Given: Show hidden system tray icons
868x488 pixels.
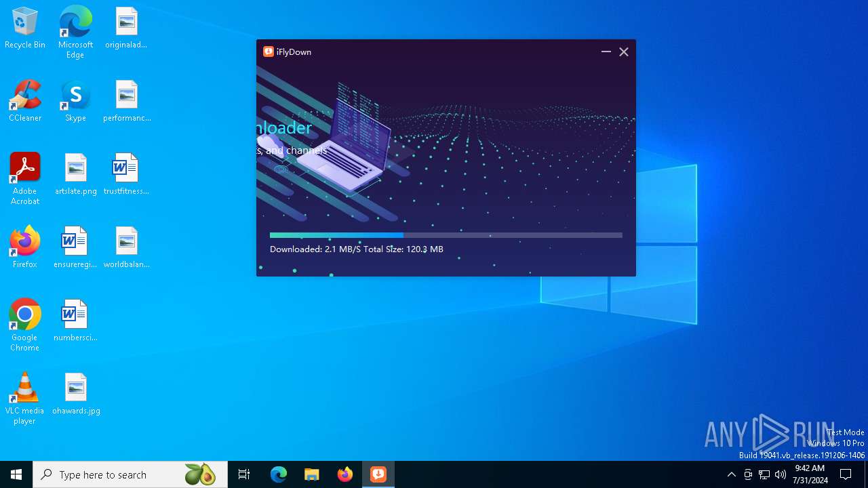Looking at the screenshot, I should pyautogui.click(x=731, y=474).
